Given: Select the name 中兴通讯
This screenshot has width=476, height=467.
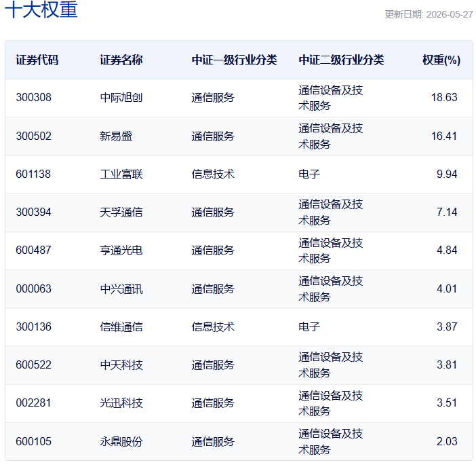Looking at the screenshot, I should 121,288.
